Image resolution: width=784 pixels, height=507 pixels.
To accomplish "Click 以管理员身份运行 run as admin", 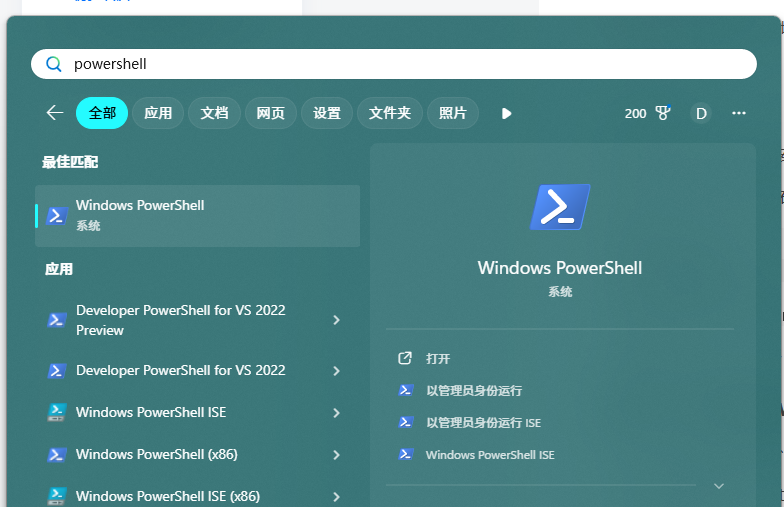I will (474, 391).
